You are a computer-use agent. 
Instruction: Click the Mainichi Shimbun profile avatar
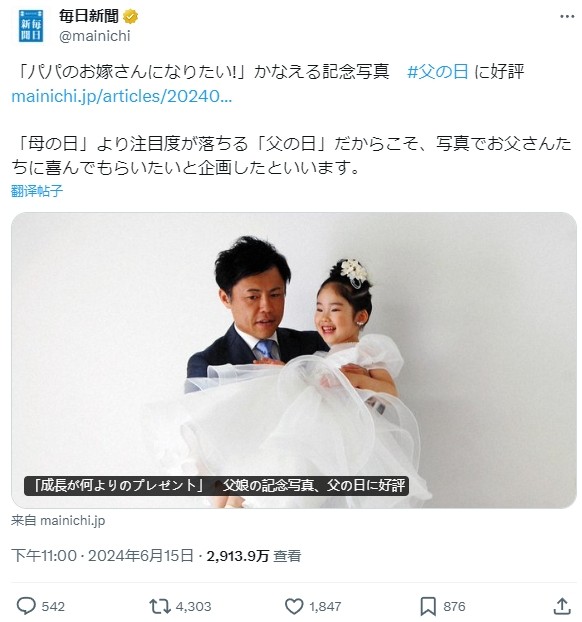coord(31,26)
